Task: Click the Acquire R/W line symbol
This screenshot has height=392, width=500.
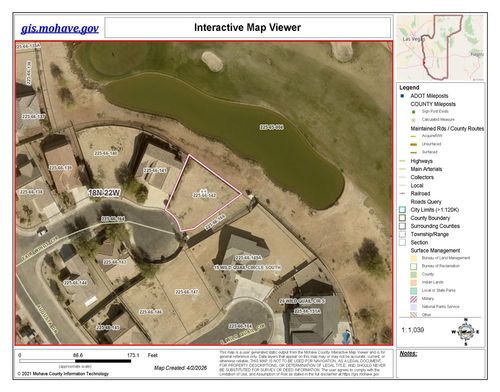Action: tap(413, 136)
